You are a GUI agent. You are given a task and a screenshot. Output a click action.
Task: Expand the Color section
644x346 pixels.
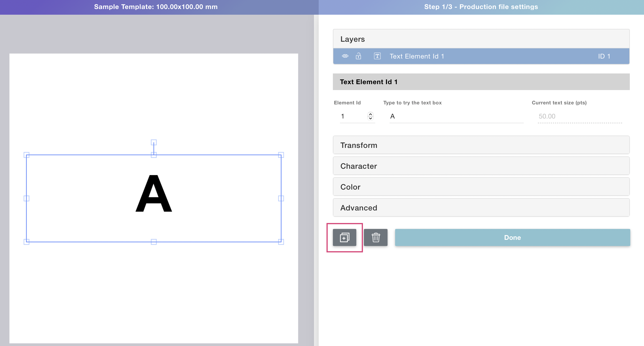tap(481, 187)
